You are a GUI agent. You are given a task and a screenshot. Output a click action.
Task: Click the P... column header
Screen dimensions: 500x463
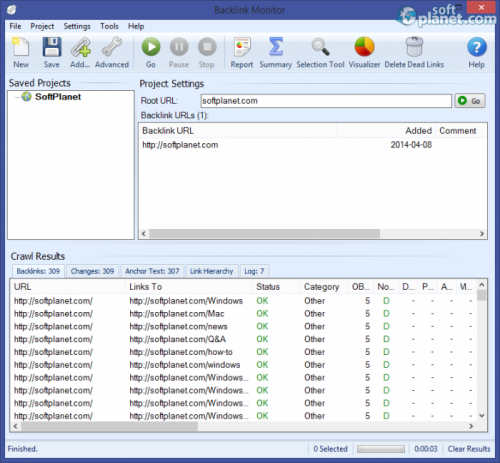tap(428, 287)
